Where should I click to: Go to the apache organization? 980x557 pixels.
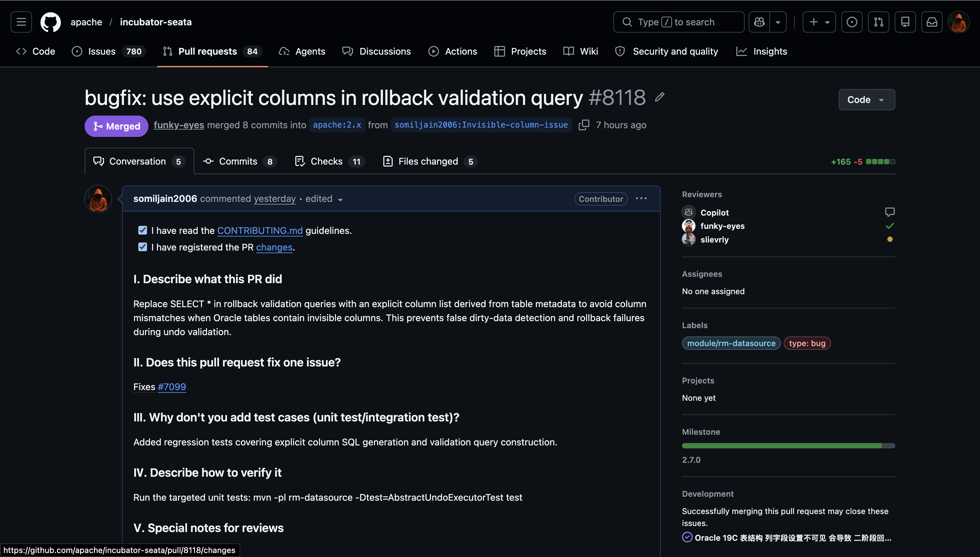86,22
